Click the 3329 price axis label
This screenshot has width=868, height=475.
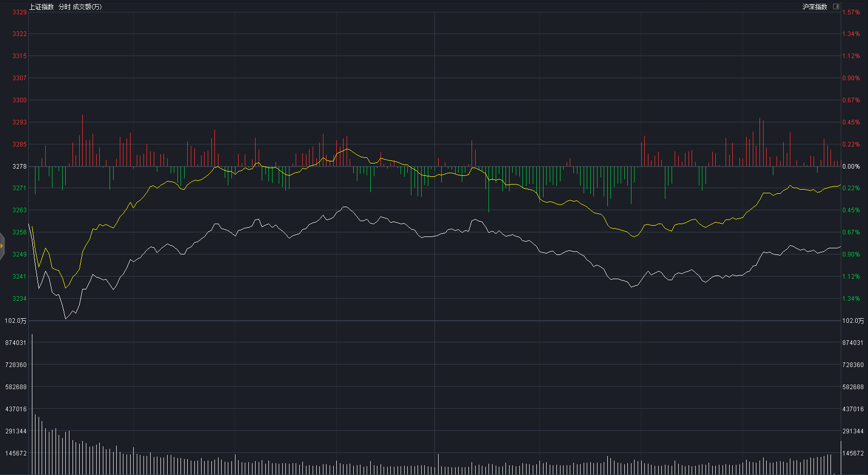pyautogui.click(x=20, y=12)
